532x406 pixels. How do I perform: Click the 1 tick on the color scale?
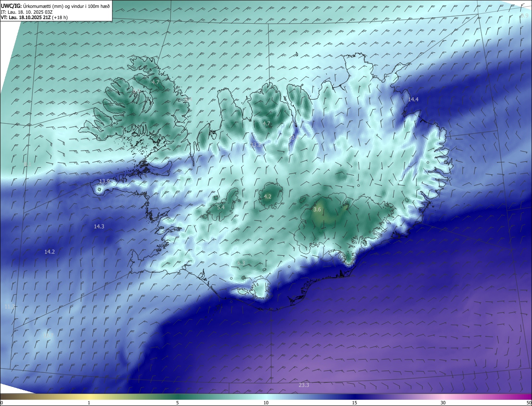89,403
